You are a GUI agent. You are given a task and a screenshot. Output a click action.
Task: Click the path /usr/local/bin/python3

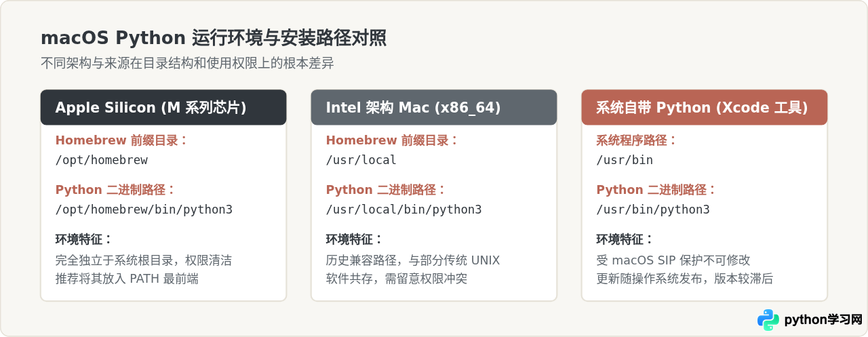pyautogui.click(x=404, y=210)
